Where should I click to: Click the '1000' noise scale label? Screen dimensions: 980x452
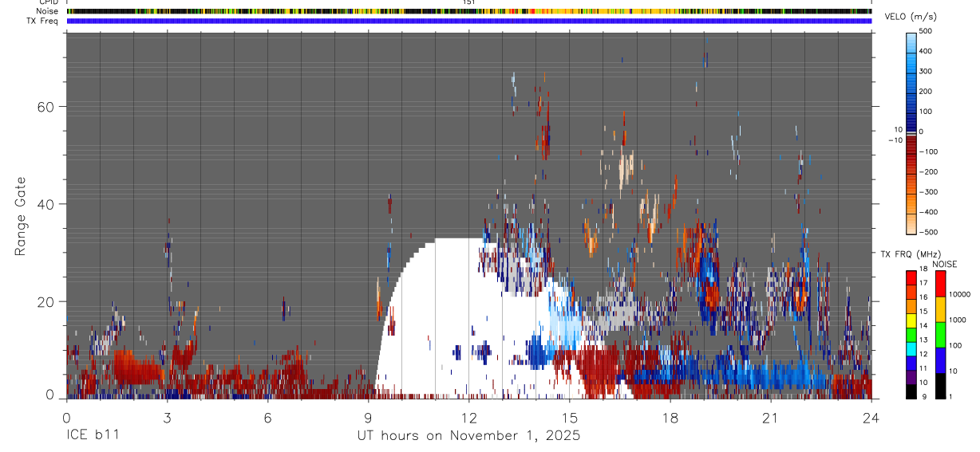pos(958,320)
